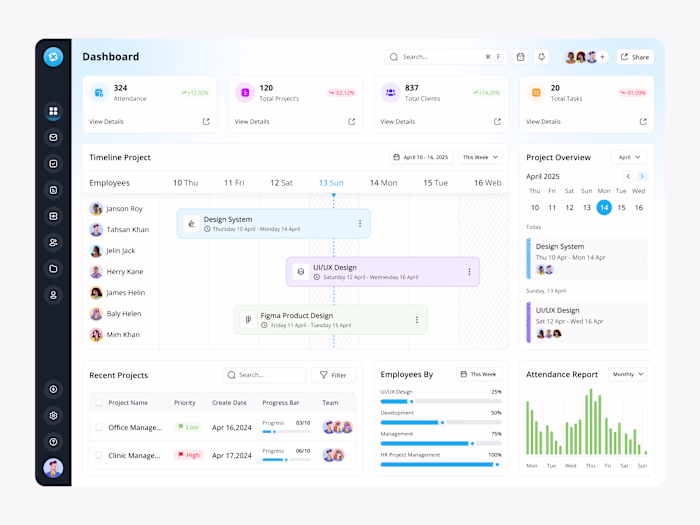Open the dashboard grid icon in the sidebar

pos(53,111)
